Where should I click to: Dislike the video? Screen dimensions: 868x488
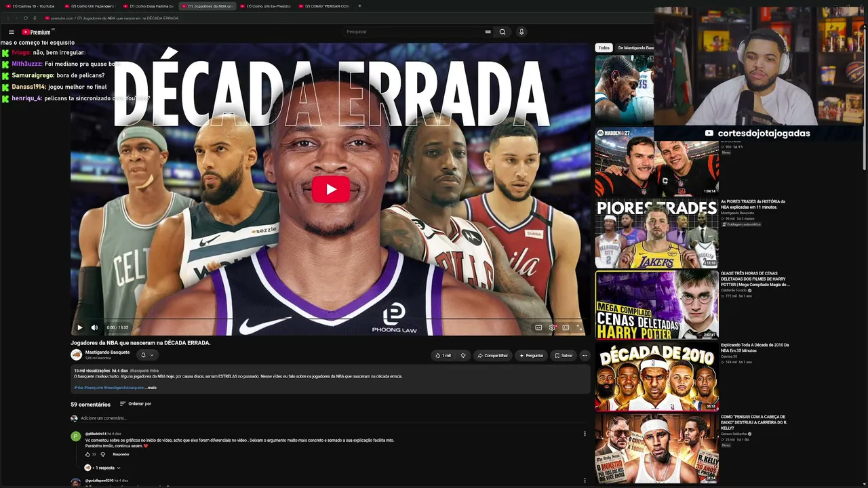click(x=463, y=355)
